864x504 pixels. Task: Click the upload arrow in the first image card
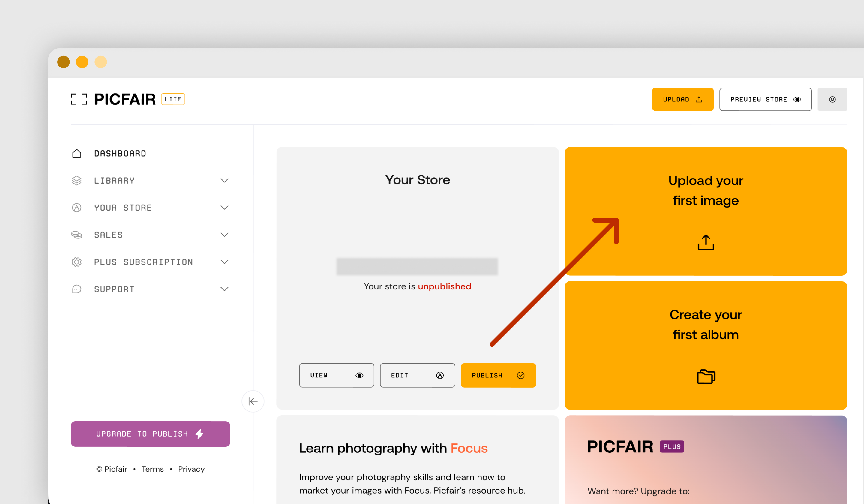[x=706, y=242]
